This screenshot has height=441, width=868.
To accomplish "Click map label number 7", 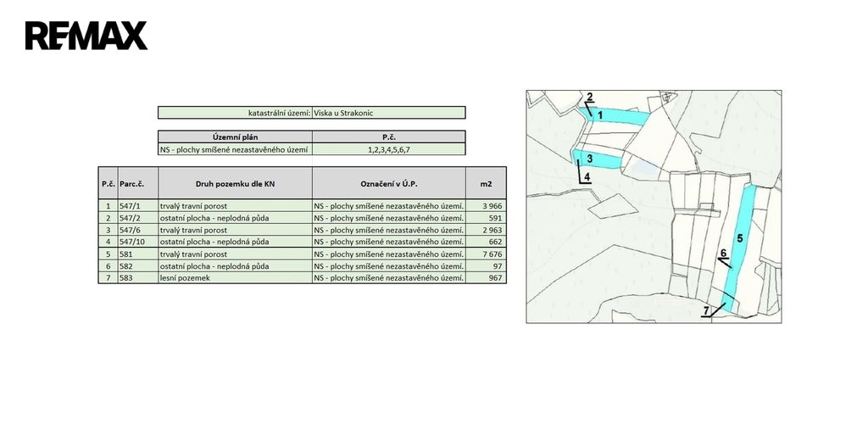I will point(705,311).
